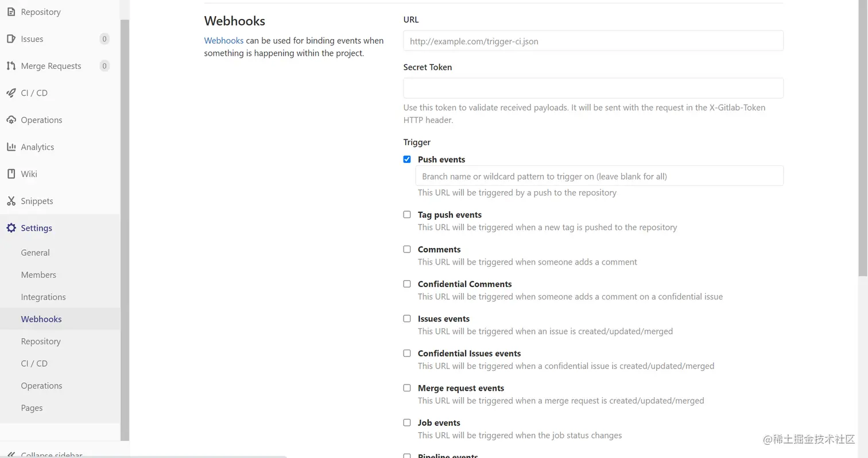Click the Settings gear icon
The height and width of the screenshot is (458, 868).
[x=11, y=228]
